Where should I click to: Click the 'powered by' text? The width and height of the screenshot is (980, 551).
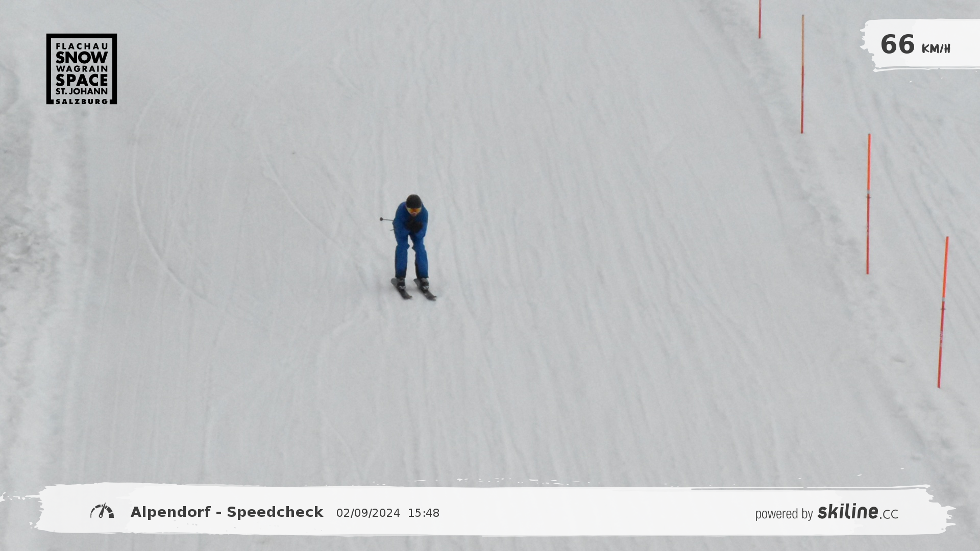coord(783,514)
